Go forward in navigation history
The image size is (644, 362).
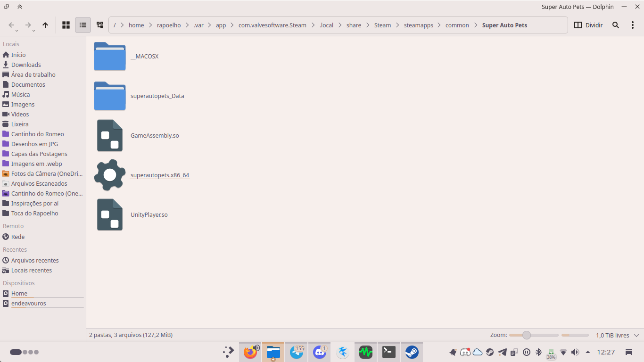point(28,25)
